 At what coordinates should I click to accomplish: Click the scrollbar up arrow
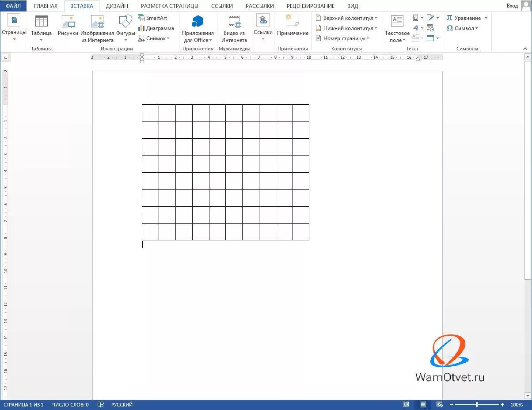tap(528, 57)
